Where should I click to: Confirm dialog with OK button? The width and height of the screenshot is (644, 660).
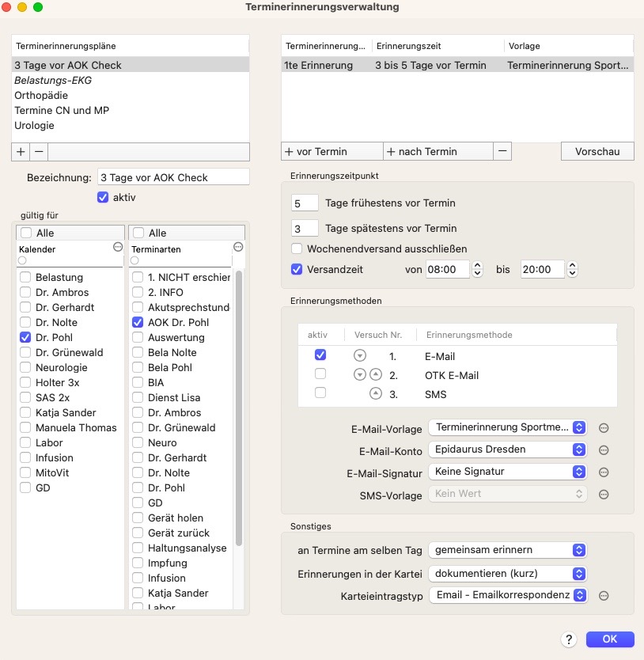pos(610,639)
